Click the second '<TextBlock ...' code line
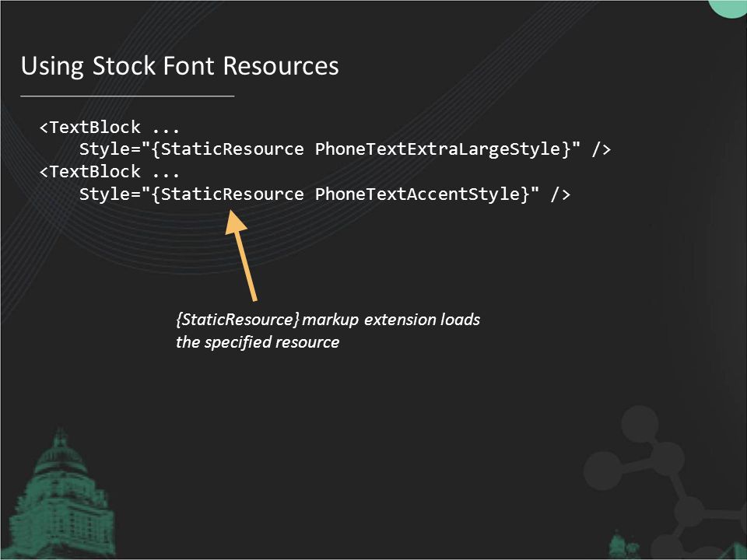747x560 pixels. point(109,172)
